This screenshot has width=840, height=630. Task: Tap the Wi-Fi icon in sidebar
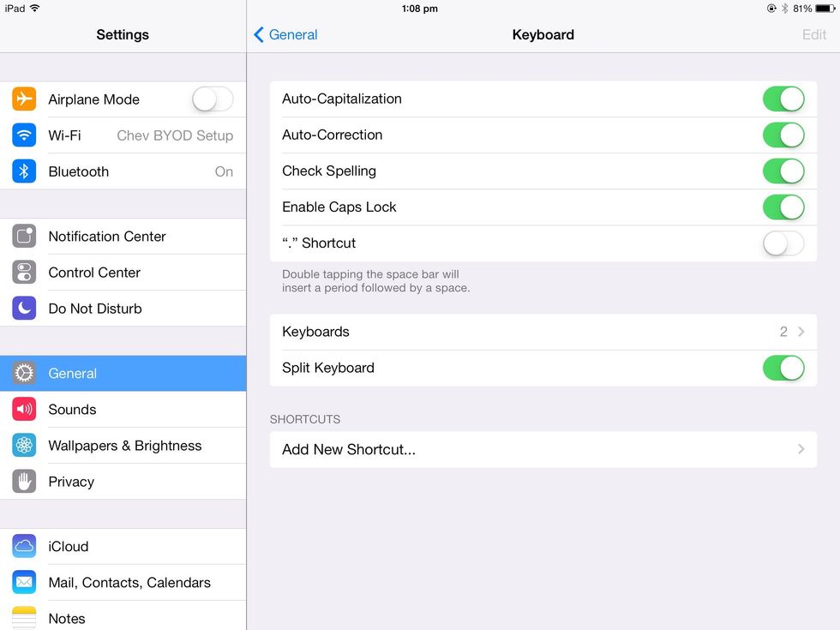(x=24, y=135)
